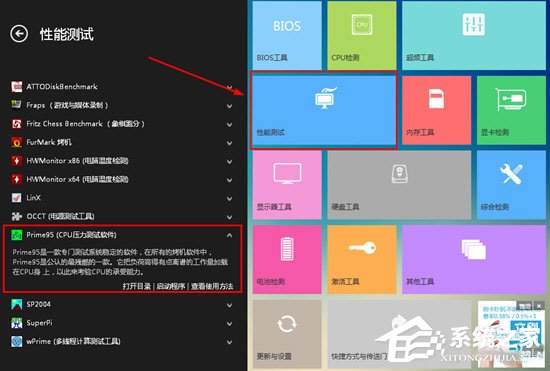Expand the SuperPi row chevron
This screenshot has width=550, height=371.
tap(229, 323)
